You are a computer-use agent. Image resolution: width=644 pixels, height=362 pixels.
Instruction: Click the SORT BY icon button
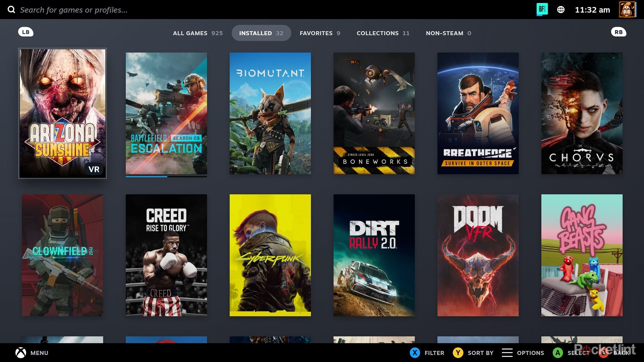[x=458, y=353]
